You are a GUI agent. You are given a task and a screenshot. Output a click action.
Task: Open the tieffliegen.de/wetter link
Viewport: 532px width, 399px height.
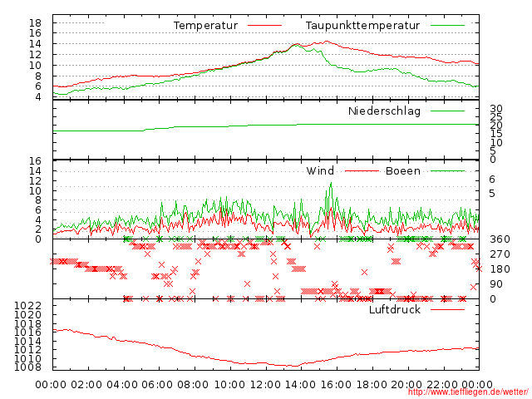tap(468, 392)
